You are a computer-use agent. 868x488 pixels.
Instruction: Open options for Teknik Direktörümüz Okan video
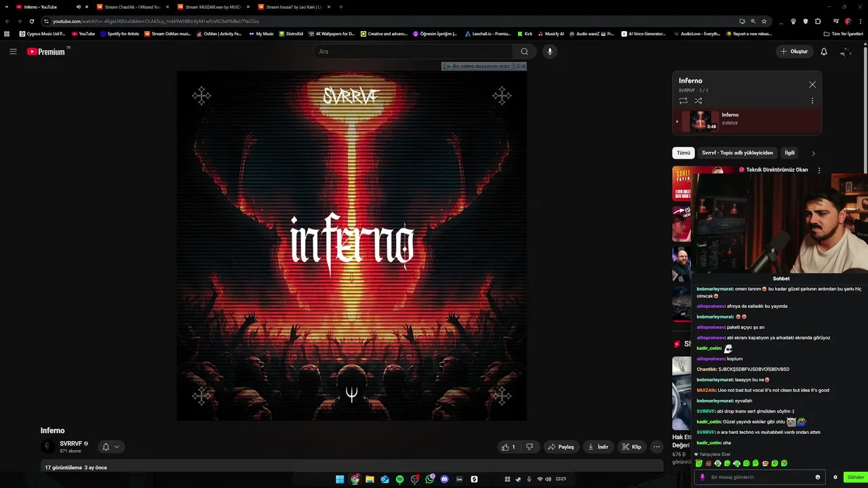(819, 170)
